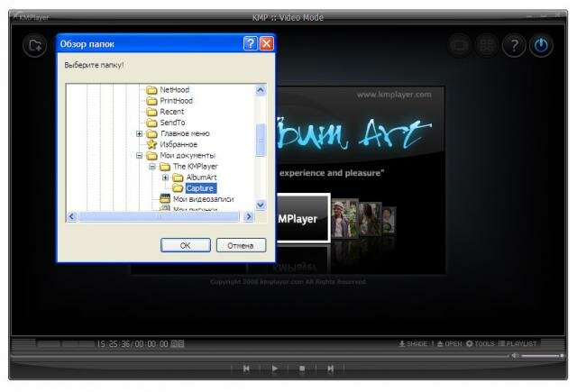Click the power icon in the top right of KMPlayer
The width and height of the screenshot is (577, 392).
(x=541, y=45)
